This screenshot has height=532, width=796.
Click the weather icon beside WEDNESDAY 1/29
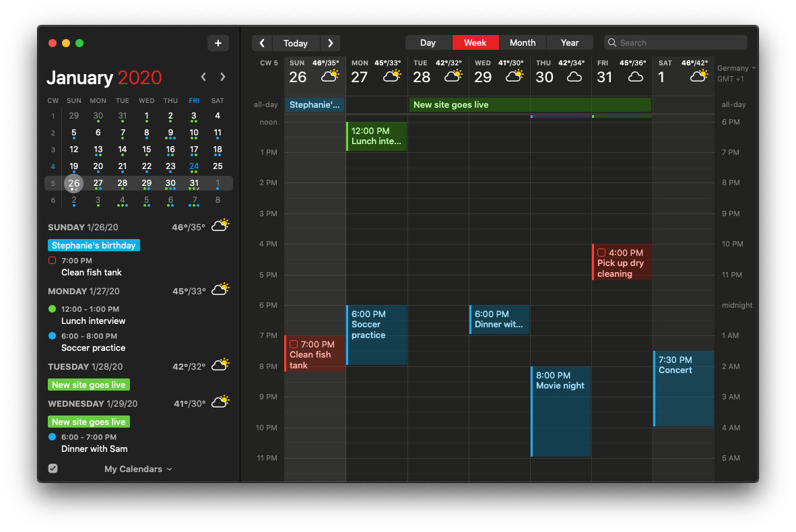tap(220, 401)
